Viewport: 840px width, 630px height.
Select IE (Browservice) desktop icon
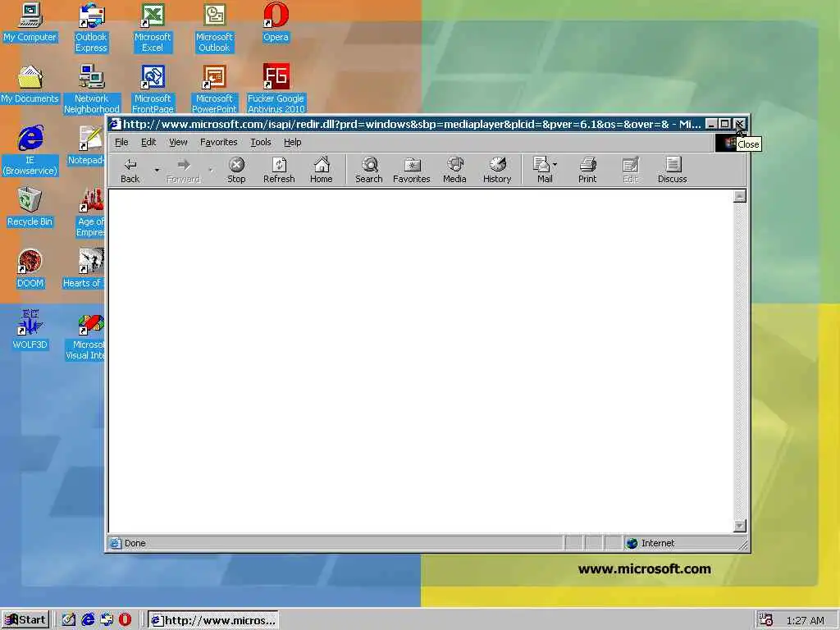click(x=30, y=151)
